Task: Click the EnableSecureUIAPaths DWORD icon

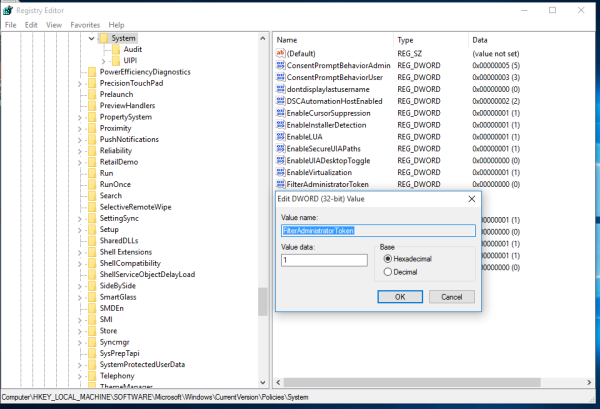Action: [x=280, y=148]
